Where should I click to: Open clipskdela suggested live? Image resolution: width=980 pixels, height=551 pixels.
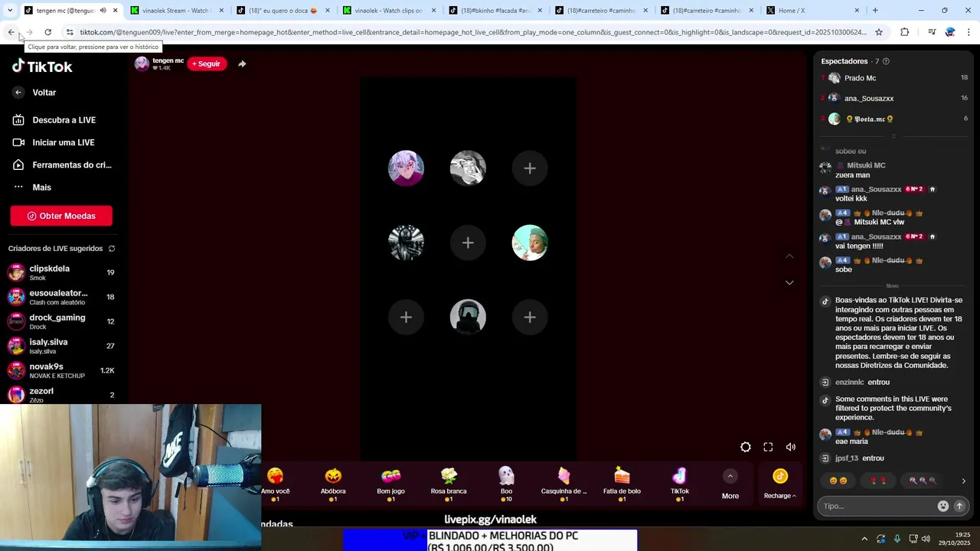point(61,272)
